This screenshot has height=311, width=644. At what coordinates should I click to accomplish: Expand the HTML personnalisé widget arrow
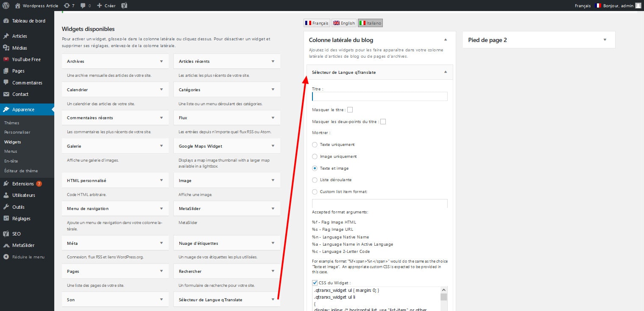coord(161,180)
